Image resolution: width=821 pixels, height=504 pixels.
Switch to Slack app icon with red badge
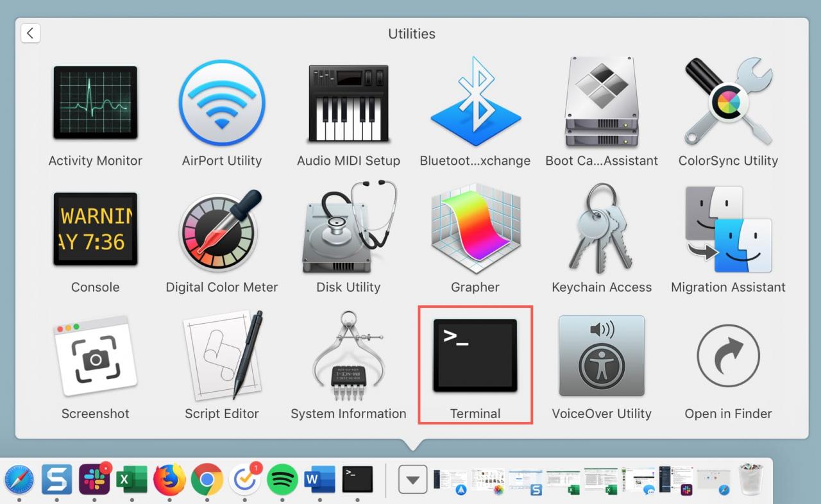click(94, 480)
